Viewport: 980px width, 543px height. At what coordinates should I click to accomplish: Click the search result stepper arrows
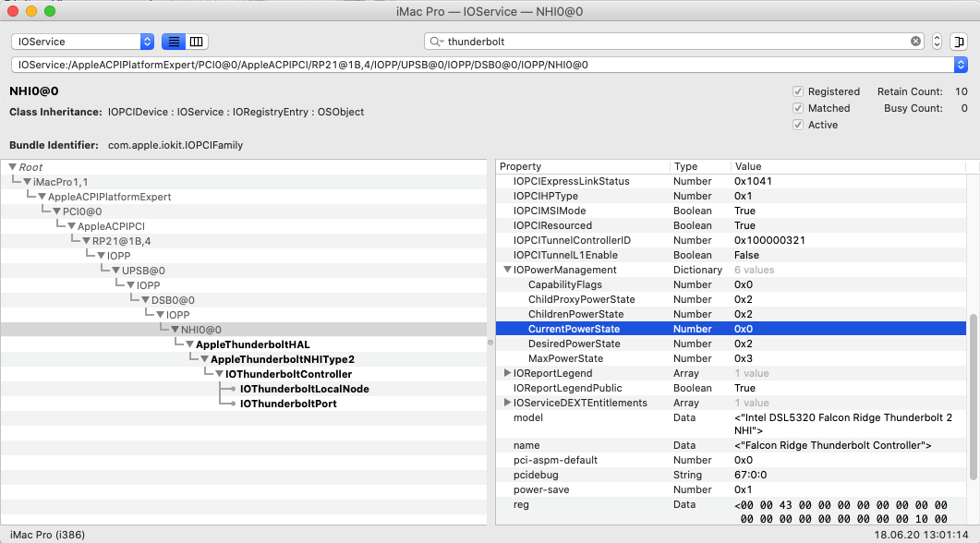point(937,42)
